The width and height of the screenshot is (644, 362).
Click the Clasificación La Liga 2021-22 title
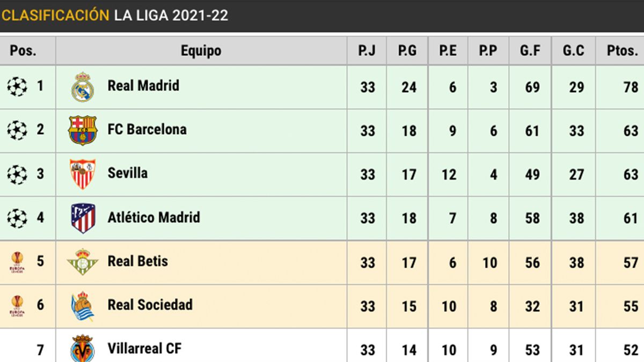click(x=115, y=15)
